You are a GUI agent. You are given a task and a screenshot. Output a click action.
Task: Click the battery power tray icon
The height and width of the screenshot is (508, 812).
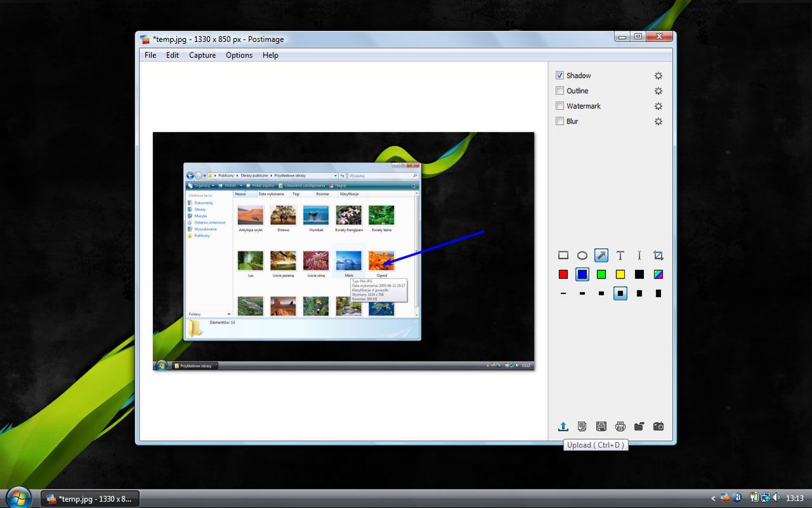(754, 498)
